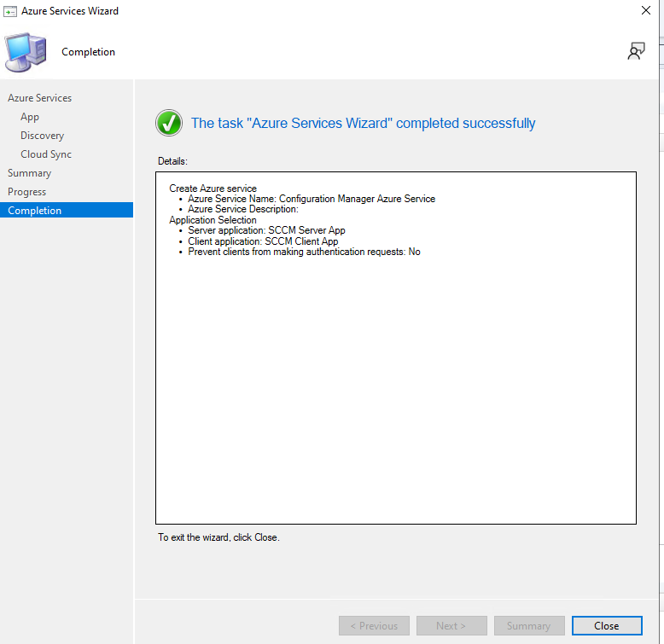Select the Cloud Sync step in the sidebar
664x644 pixels.
[46, 154]
